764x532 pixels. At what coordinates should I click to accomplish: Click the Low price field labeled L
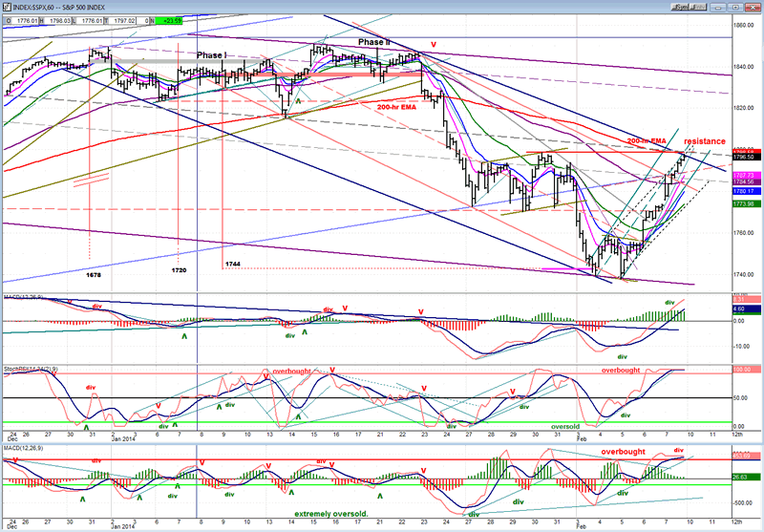pos(90,20)
